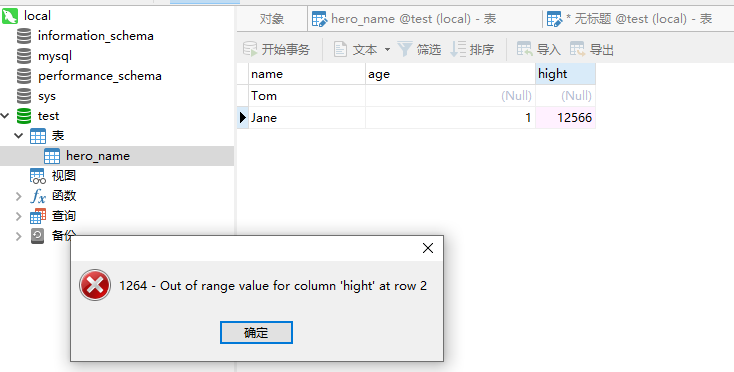The width and height of the screenshot is (734, 372).
Task: Click the fx 函数 icon
Action: tap(38, 196)
